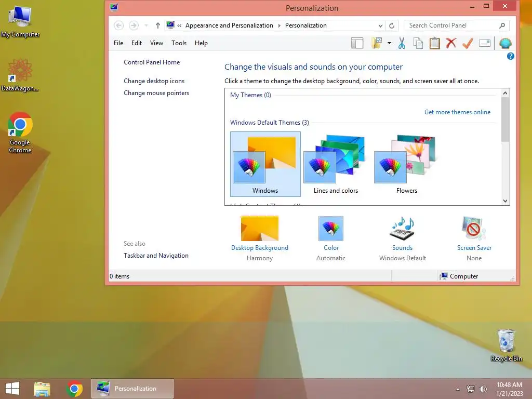Select the Lines and colors theme
The height and width of the screenshot is (399, 532).
(336, 164)
